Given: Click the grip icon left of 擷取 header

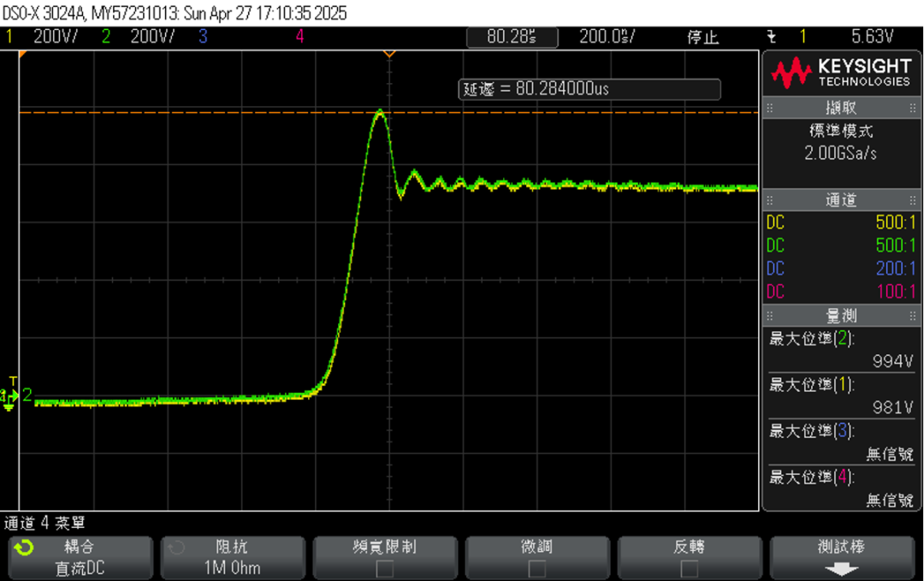Looking at the screenshot, I should pyautogui.click(x=770, y=109).
